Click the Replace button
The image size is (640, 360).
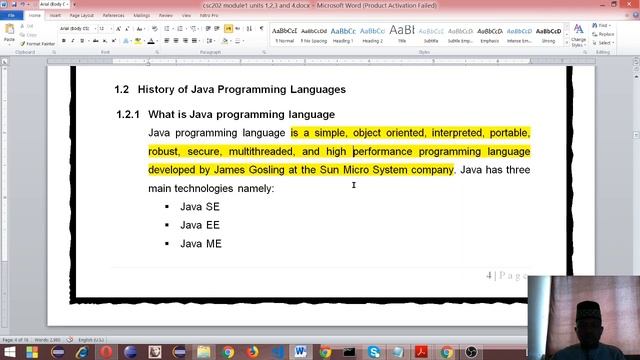603,34
